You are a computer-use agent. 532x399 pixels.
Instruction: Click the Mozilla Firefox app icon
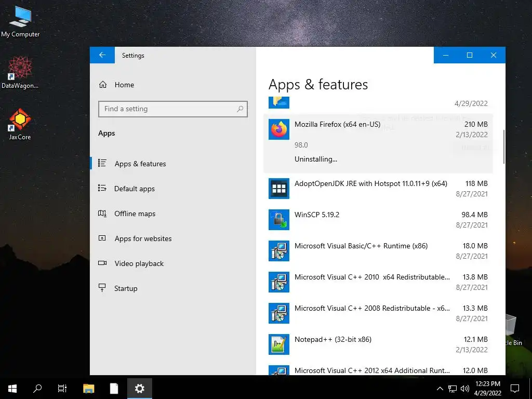[x=279, y=129]
